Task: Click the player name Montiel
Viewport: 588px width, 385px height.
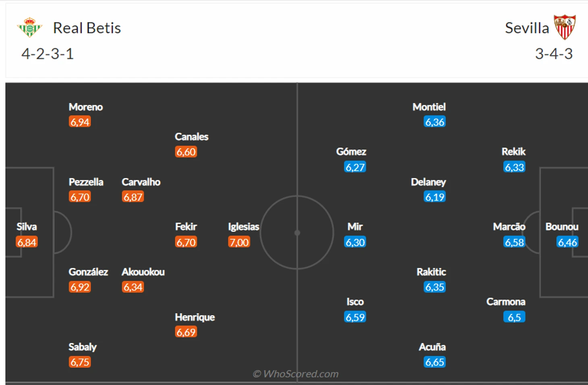Action: click(x=429, y=107)
